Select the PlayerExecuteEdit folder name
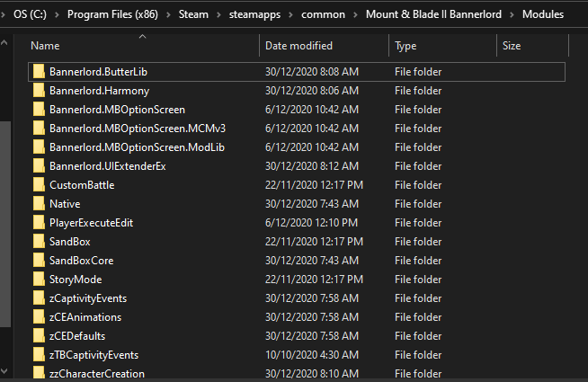This screenshot has width=588, height=382. tap(91, 223)
